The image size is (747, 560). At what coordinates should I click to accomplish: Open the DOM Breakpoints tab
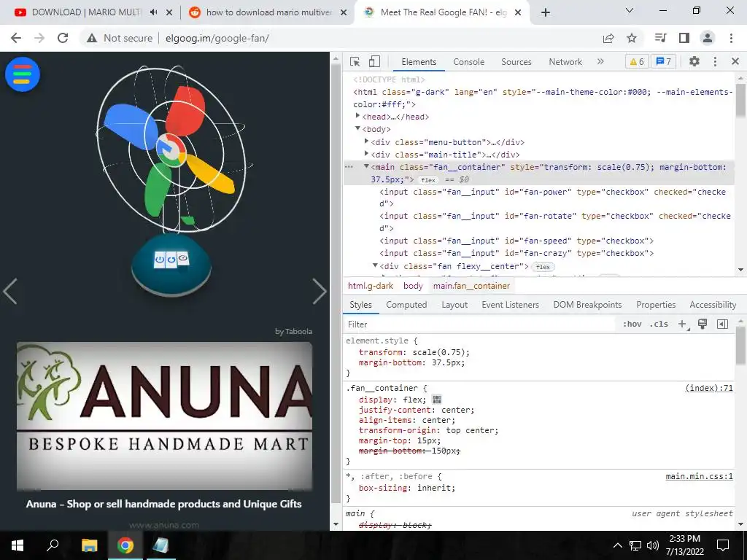(x=587, y=305)
